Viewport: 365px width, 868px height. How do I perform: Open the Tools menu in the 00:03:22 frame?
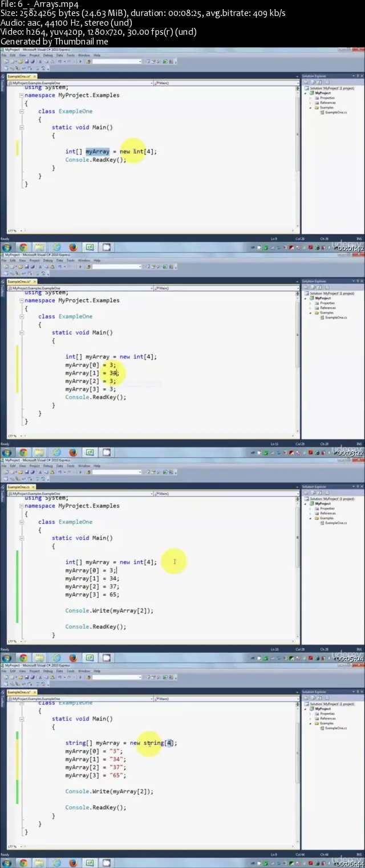coord(71,260)
